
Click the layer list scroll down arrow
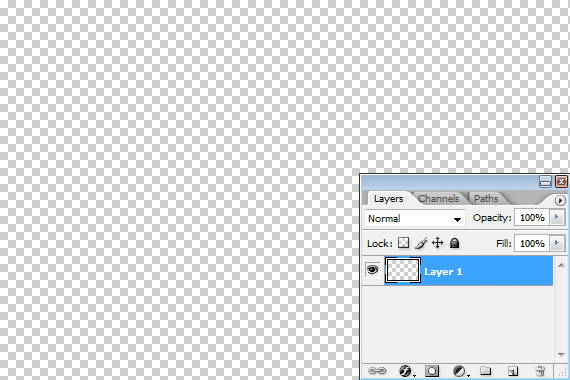pos(561,355)
